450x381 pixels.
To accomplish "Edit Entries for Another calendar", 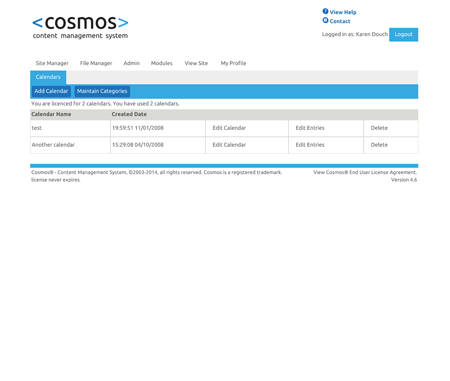I will click(310, 145).
